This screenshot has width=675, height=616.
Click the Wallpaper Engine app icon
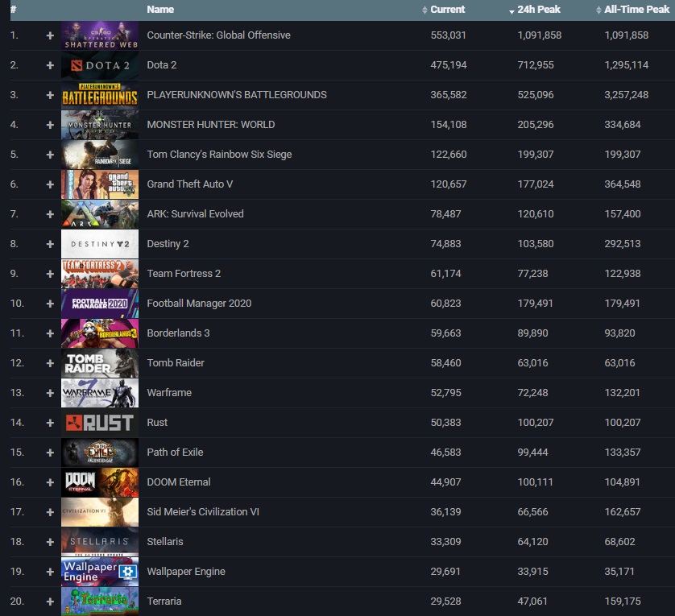[x=99, y=571]
